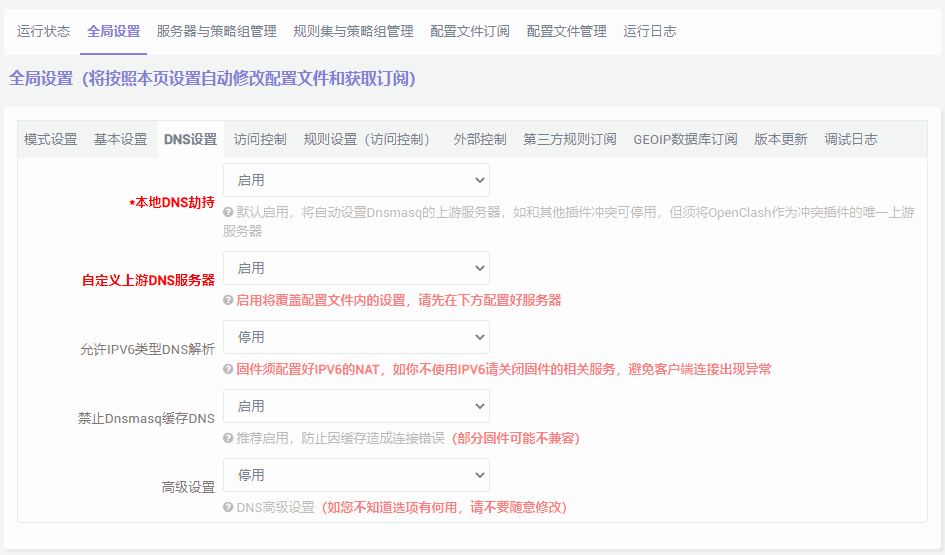Open the 运行状态 top tab
Screen dimensions: 945x555
pos(43,31)
